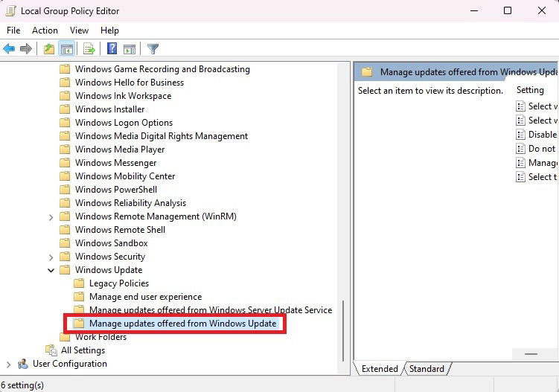Minimize the Local Group Policy Editor window
Screen dimensions: 559x392
(474, 10)
